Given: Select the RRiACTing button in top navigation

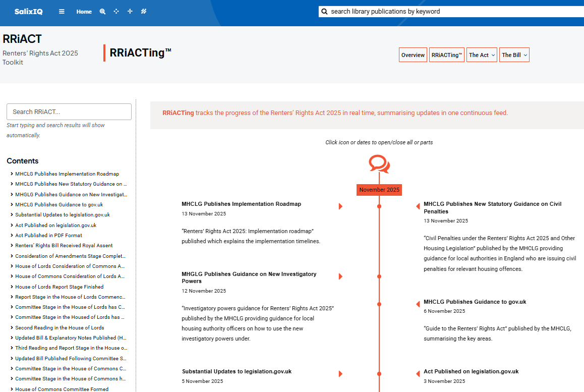Looking at the screenshot, I should click(446, 55).
